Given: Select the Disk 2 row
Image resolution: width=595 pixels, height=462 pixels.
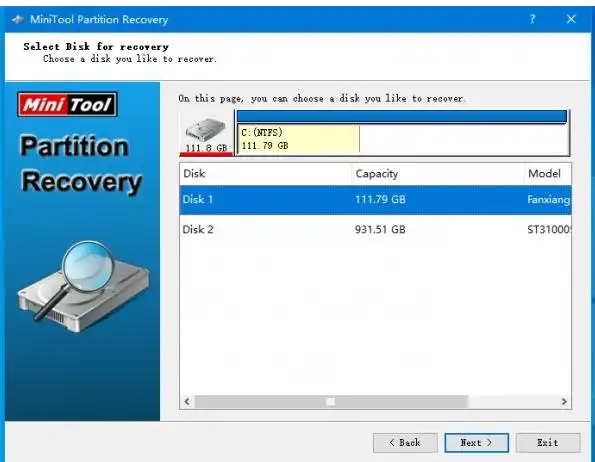Looking at the screenshot, I should coord(375,229).
